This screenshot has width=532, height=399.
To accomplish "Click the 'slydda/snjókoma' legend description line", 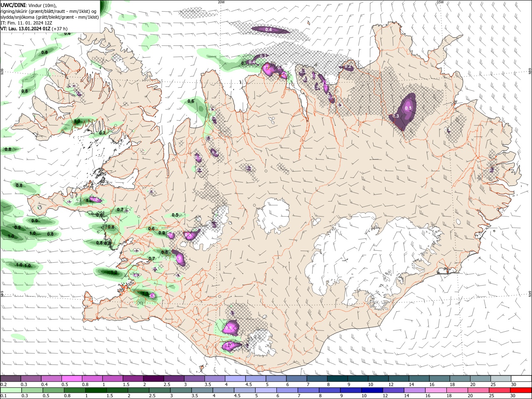I will point(50,17).
